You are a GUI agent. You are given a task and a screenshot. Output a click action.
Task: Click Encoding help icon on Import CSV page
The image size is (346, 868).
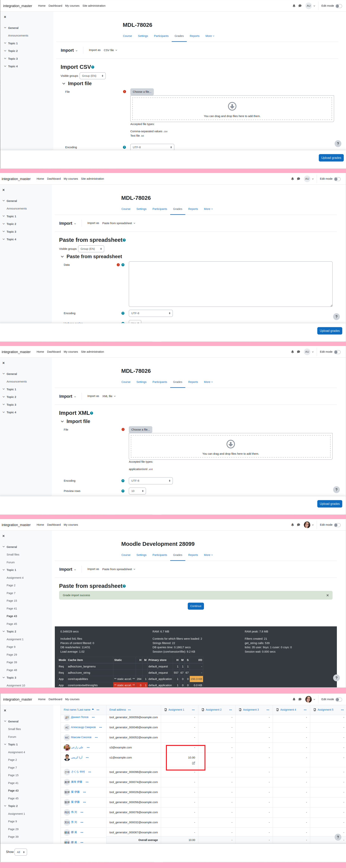coord(124,147)
